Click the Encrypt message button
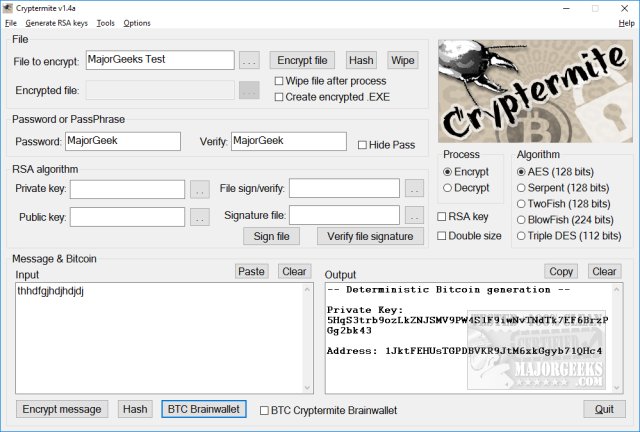 click(62, 409)
